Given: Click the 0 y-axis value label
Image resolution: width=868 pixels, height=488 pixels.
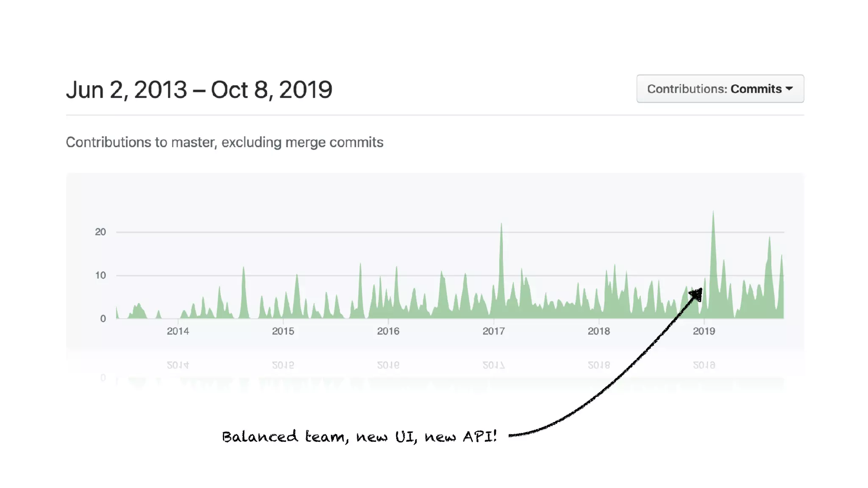Looking at the screenshot, I should click(103, 319).
